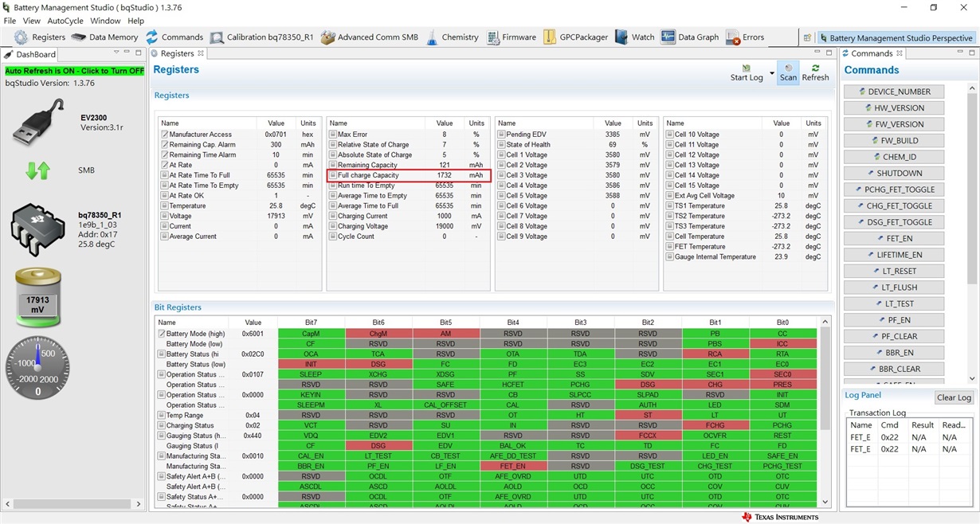Expand the Start Log dropdown arrow
The height and width of the screenshot is (524, 980).
pyautogui.click(x=772, y=73)
